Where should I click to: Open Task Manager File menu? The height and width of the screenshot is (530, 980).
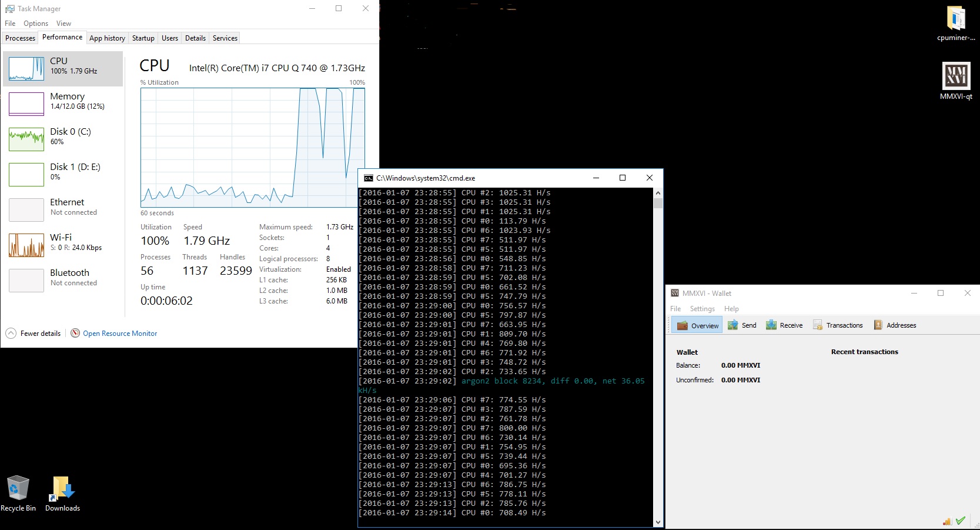(x=10, y=24)
